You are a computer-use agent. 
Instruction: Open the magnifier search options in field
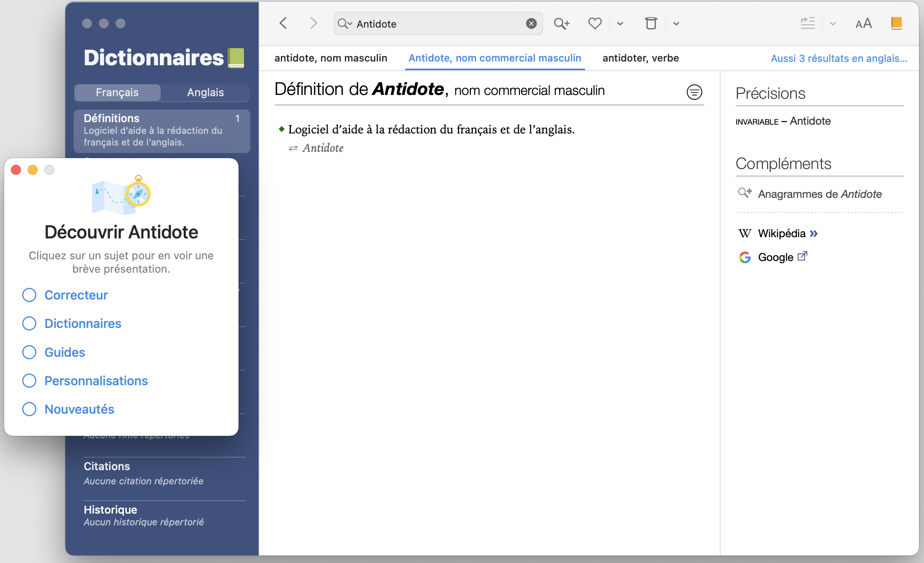tap(345, 23)
